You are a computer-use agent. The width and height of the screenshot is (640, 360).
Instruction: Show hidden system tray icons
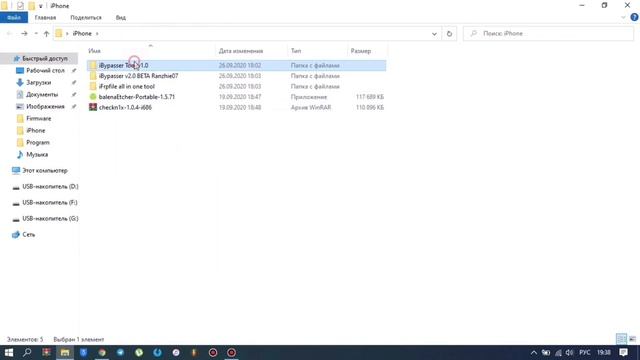(x=533, y=353)
